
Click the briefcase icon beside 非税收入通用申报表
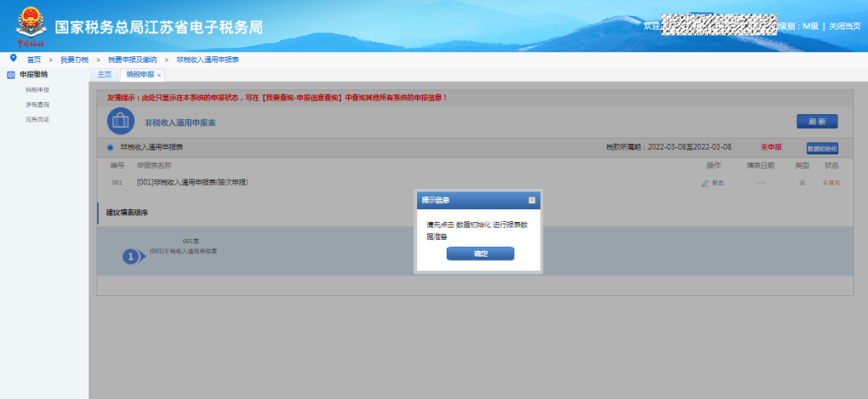[x=121, y=121]
